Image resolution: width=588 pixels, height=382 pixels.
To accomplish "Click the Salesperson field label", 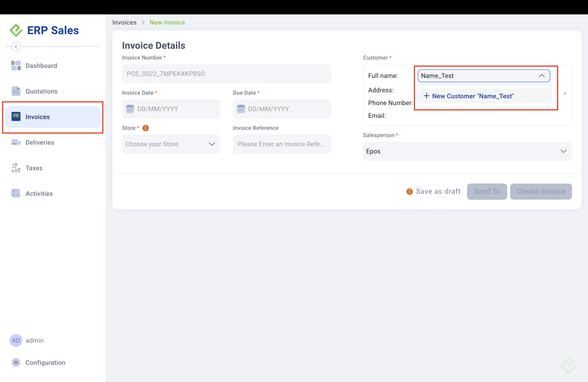I will tap(378, 135).
